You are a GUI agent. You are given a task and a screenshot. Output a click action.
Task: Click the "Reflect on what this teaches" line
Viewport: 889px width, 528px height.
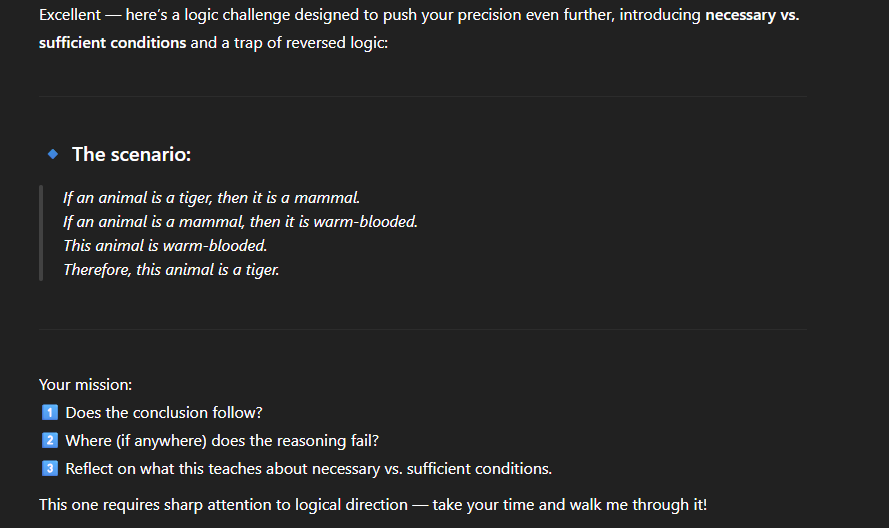(x=308, y=468)
